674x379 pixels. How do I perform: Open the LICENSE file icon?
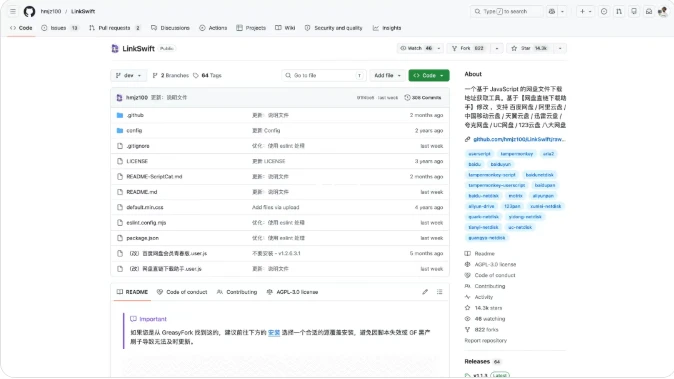tap(120, 161)
